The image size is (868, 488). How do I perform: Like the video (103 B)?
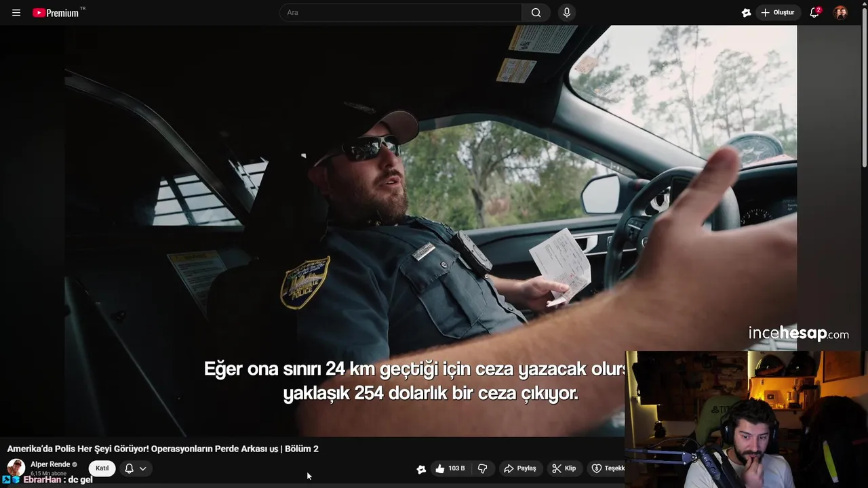point(450,468)
